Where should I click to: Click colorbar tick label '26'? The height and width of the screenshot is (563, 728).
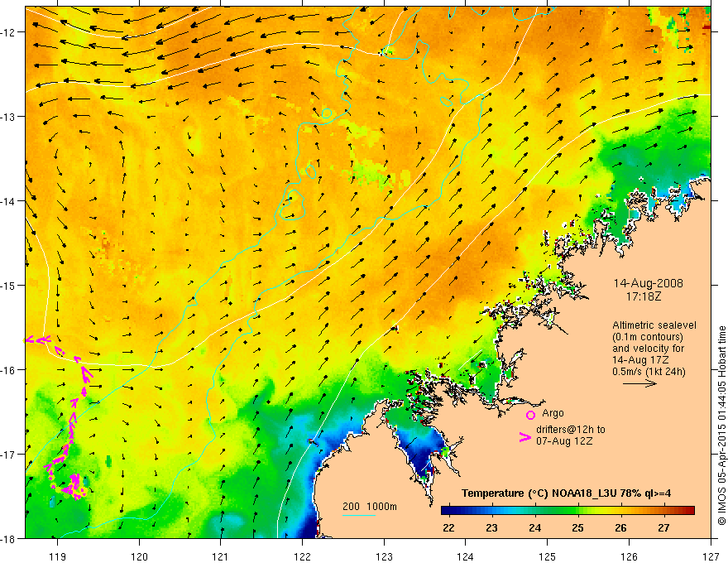tap(620, 527)
